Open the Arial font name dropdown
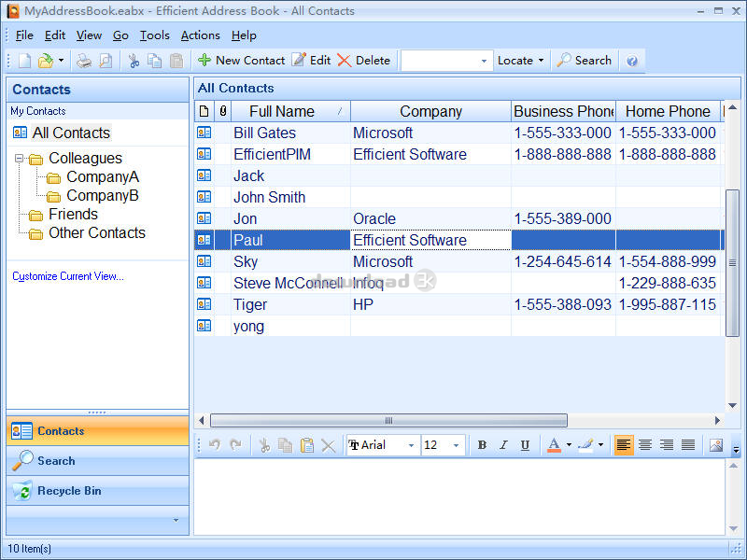Screen dimensions: 747x560 (411, 445)
